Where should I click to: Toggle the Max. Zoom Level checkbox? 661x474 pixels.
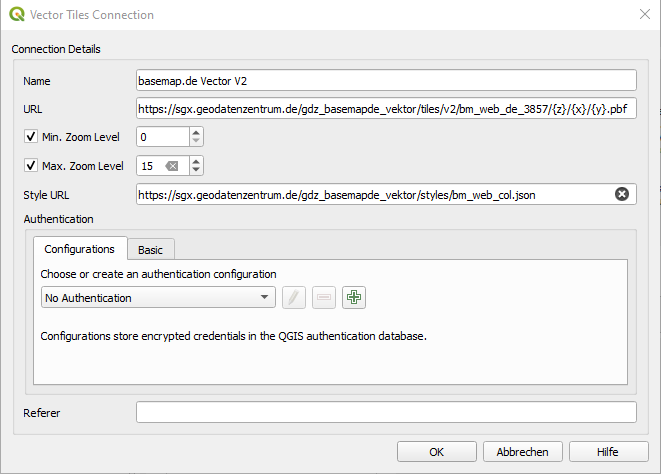31,165
